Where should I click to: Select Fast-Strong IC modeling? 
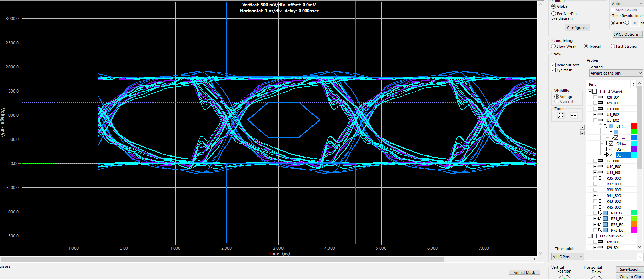[613, 46]
